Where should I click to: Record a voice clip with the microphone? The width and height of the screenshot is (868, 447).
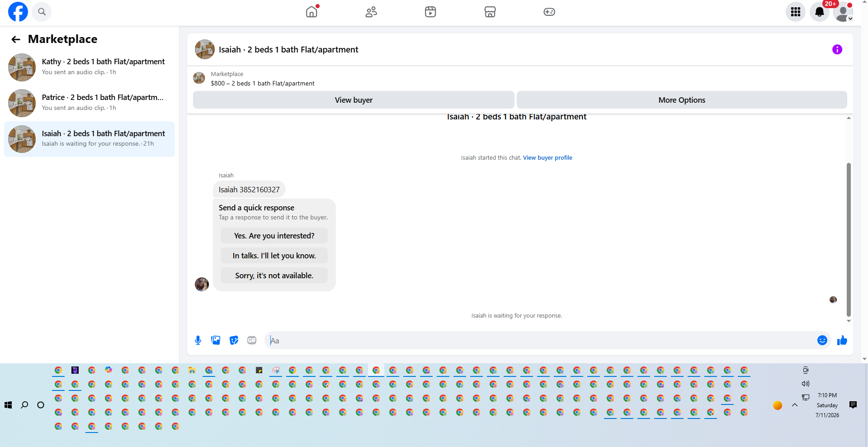(198, 340)
